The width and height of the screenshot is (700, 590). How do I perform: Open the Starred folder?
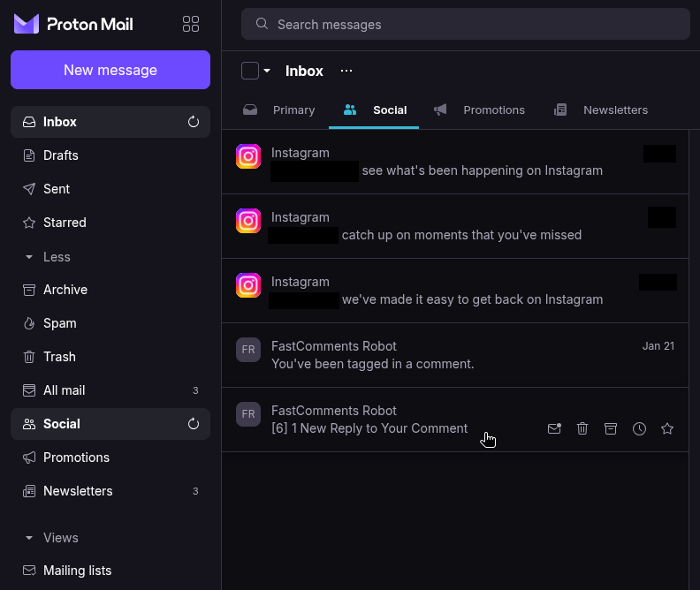[x=110, y=223]
